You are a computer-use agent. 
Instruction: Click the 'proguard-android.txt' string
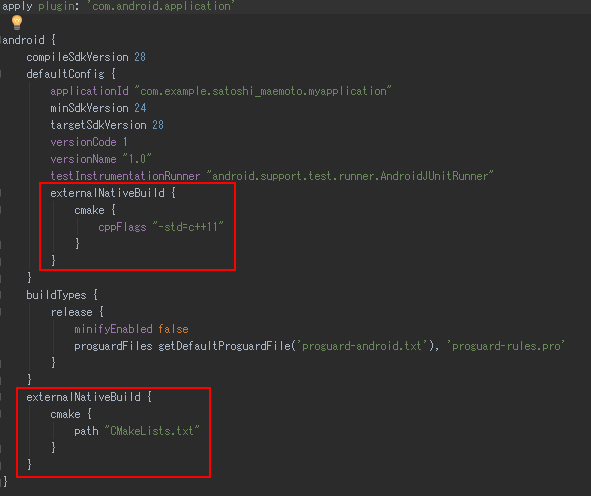362,346
